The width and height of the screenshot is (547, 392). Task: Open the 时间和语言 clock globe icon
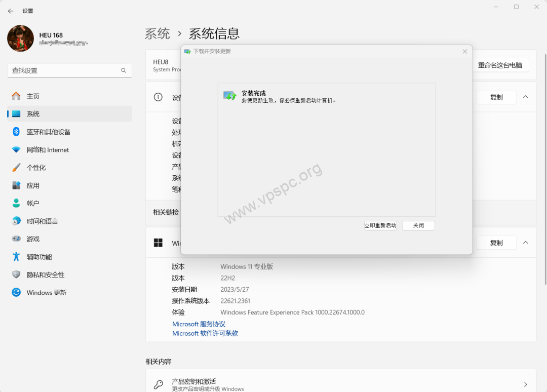[16, 221]
